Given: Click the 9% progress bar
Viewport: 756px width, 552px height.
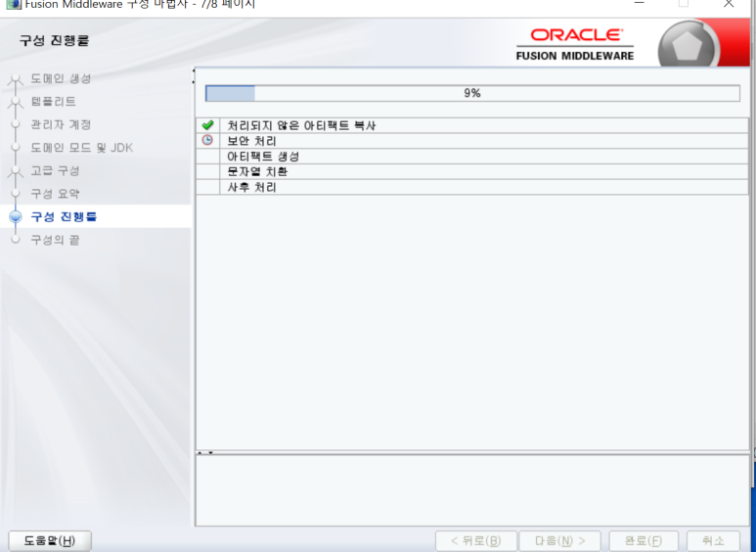Looking at the screenshot, I should coord(472,93).
